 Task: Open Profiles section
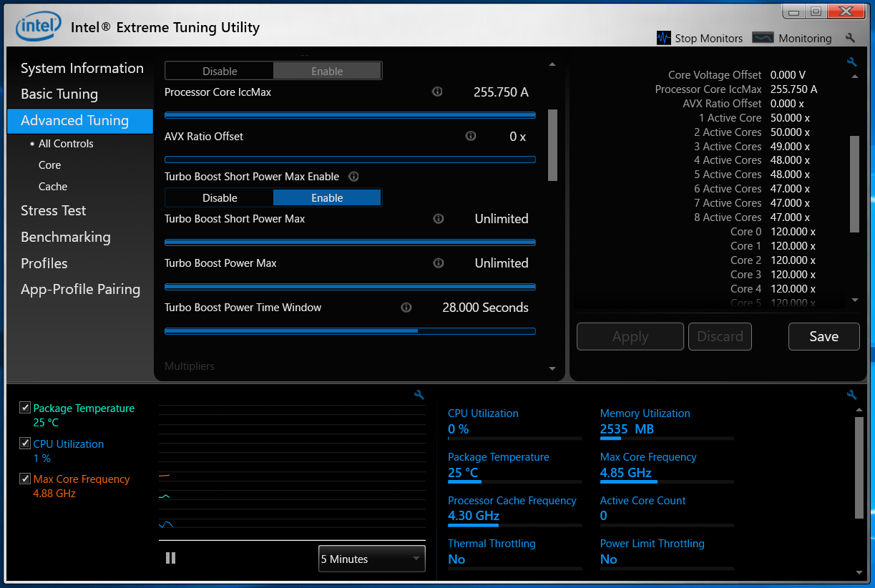[44, 263]
